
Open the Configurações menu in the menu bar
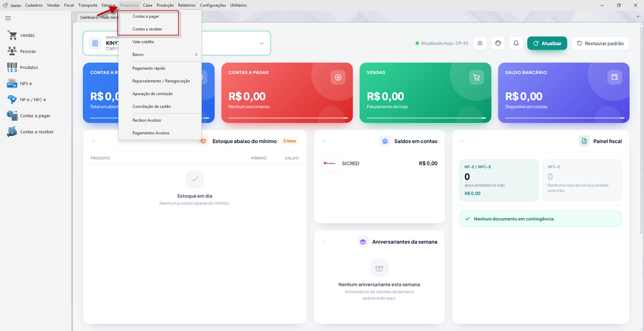(x=213, y=5)
